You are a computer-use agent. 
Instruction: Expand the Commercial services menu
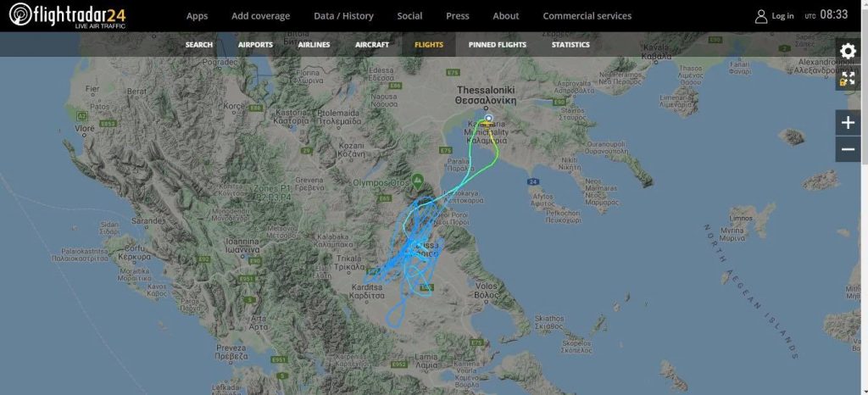(587, 16)
